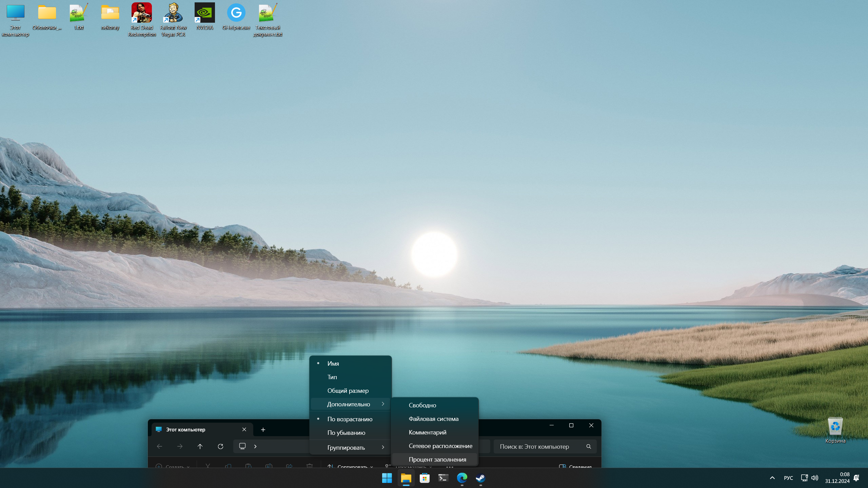Click the Explorer refresh button
Image resolution: width=868 pixels, height=488 pixels.
pyautogui.click(x=220, y=446)
